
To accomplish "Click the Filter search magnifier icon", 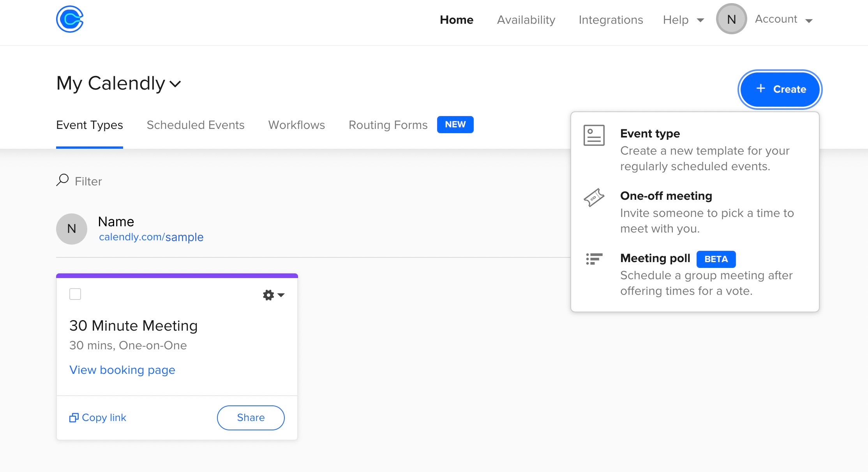I will [62, 180].
